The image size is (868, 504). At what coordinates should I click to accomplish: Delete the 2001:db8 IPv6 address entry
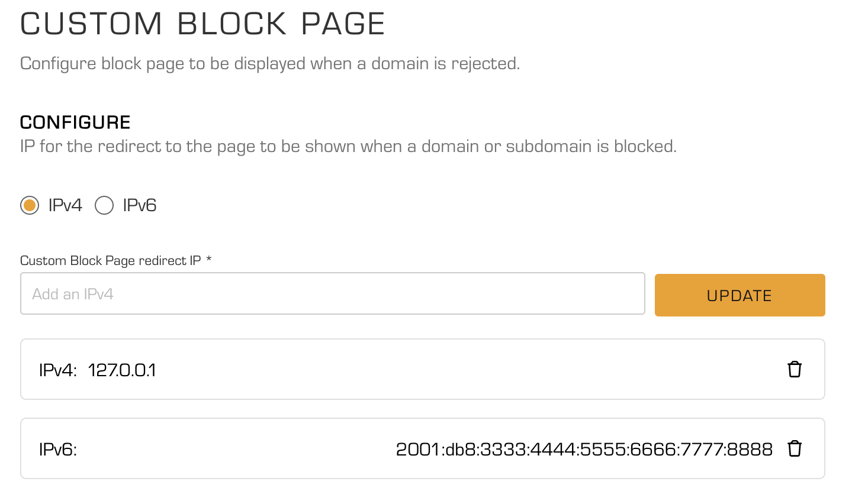(794, 449)
